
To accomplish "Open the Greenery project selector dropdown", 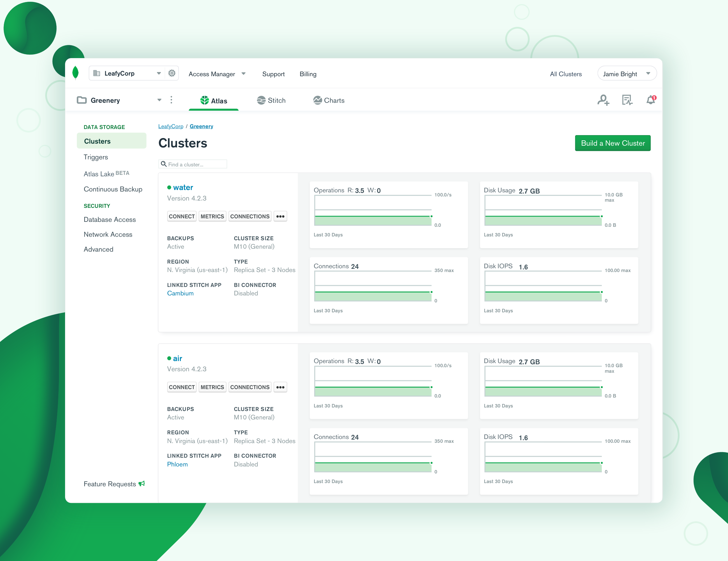I will click(x=159, y=100).
